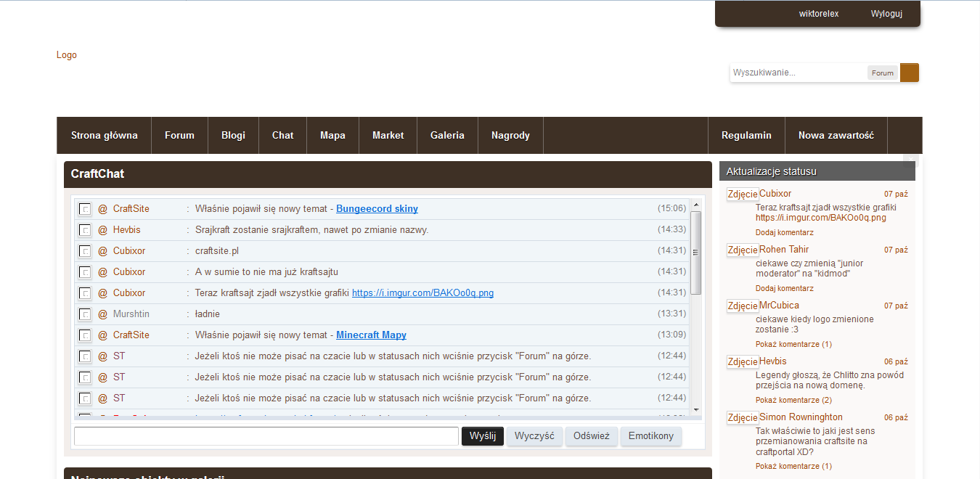
Task: Tick the checkbox on CraftSite Minecraft Mapy message
Action: (x=85, y=335)
